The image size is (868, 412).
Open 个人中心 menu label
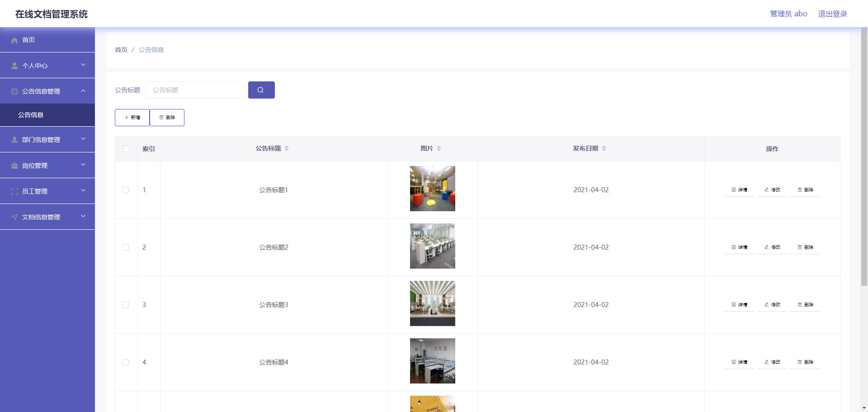coord(35,66)
